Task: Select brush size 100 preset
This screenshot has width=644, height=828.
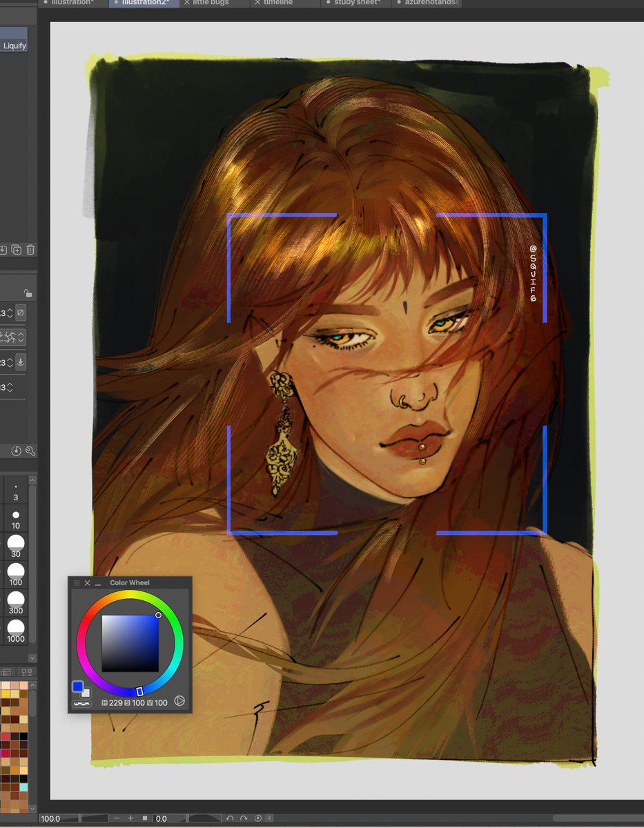Action: point(15,575)
